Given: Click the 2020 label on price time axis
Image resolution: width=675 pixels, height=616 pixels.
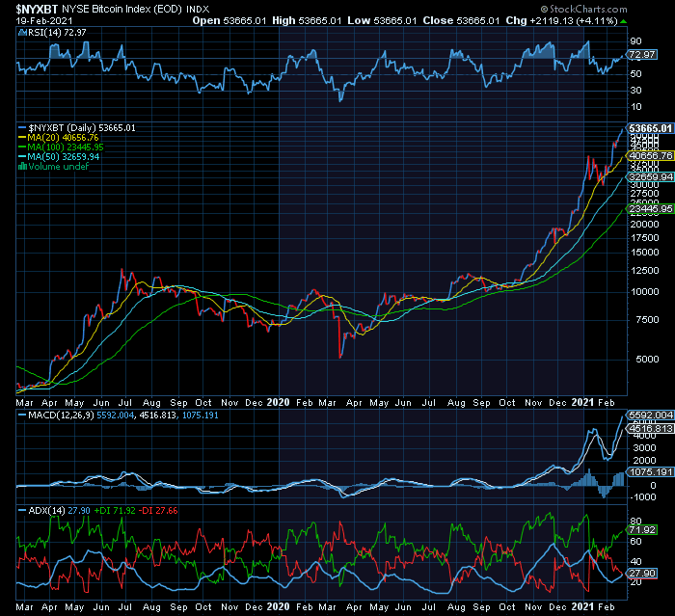Looking at the screenshot, I should (278, 401).
